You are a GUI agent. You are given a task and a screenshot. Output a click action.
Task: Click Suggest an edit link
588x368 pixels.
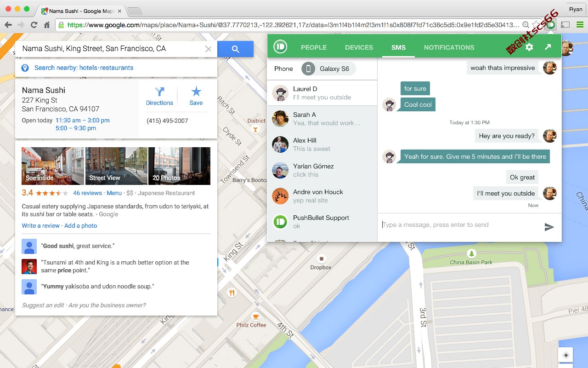tap(43, 305)
